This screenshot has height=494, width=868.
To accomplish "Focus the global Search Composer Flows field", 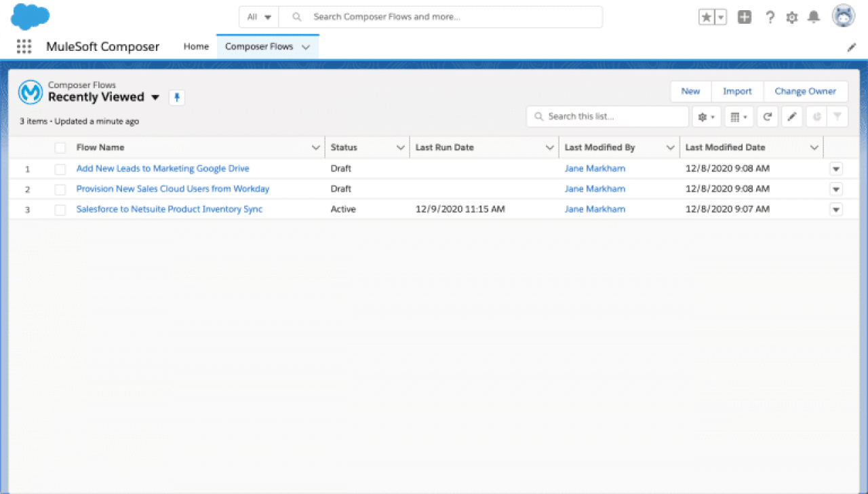I will pos(441,17).
